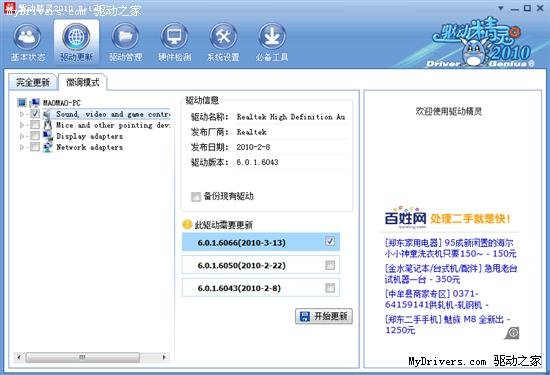This screenshot has width=550, height=375.
Task: Check version 6.0.1.6043 checkbox
Action: [330, 288]
